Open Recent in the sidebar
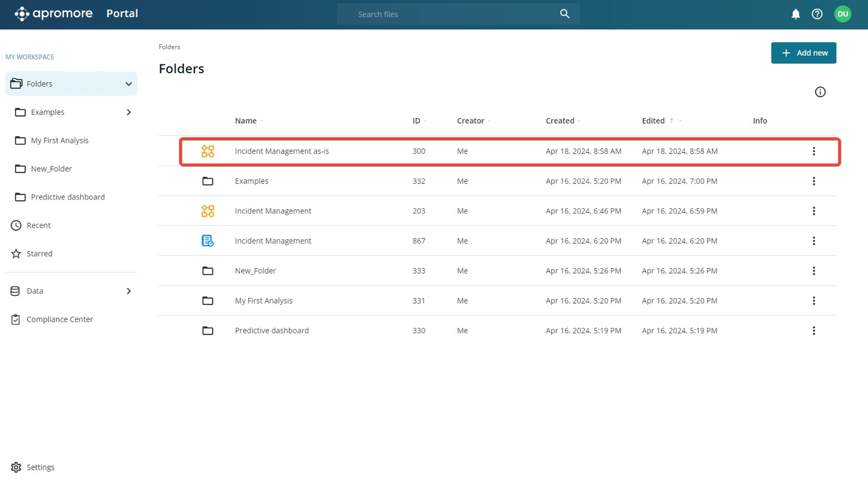The height and width of the screenshot is (493, 868). point(39,225)
